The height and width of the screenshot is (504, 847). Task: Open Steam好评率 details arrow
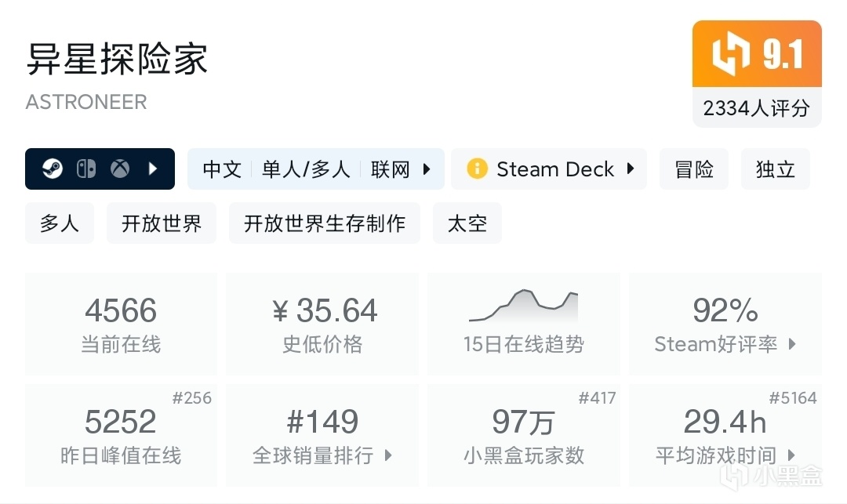click(x=792, y=344)
